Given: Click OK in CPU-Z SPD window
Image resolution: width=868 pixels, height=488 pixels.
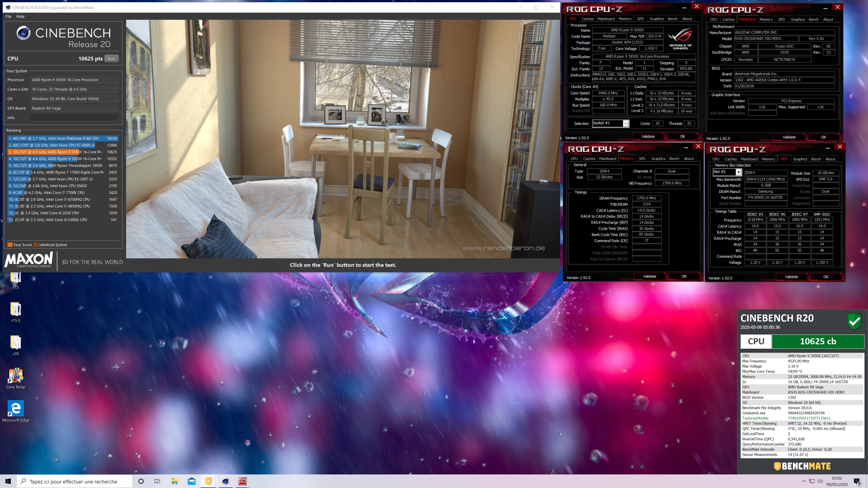Looking at the screenshot, I should pos(826,277).
